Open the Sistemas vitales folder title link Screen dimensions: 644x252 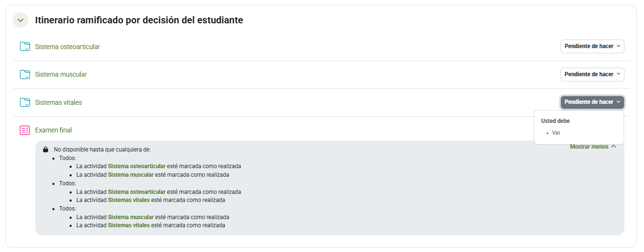click(58, 102)
